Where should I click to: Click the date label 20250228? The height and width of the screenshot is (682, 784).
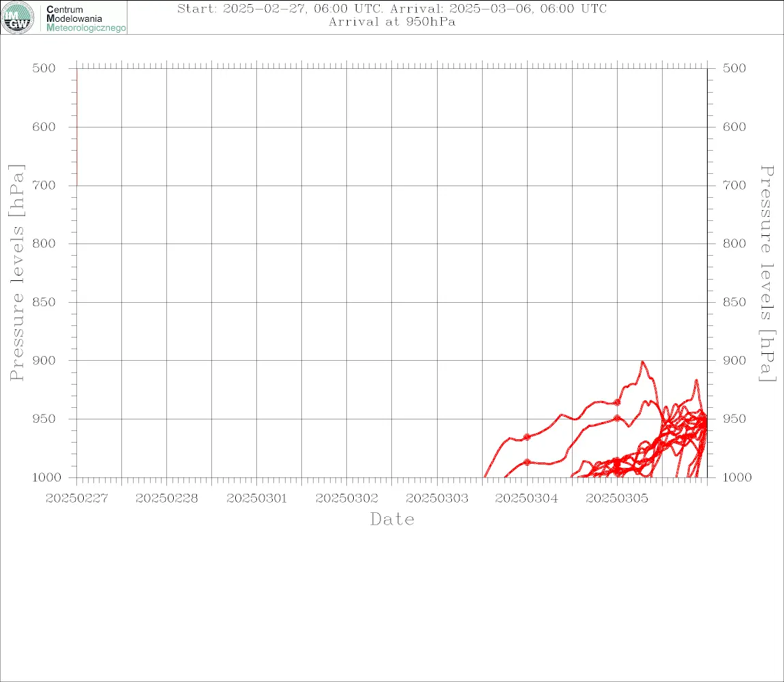[x=167, y=499]
